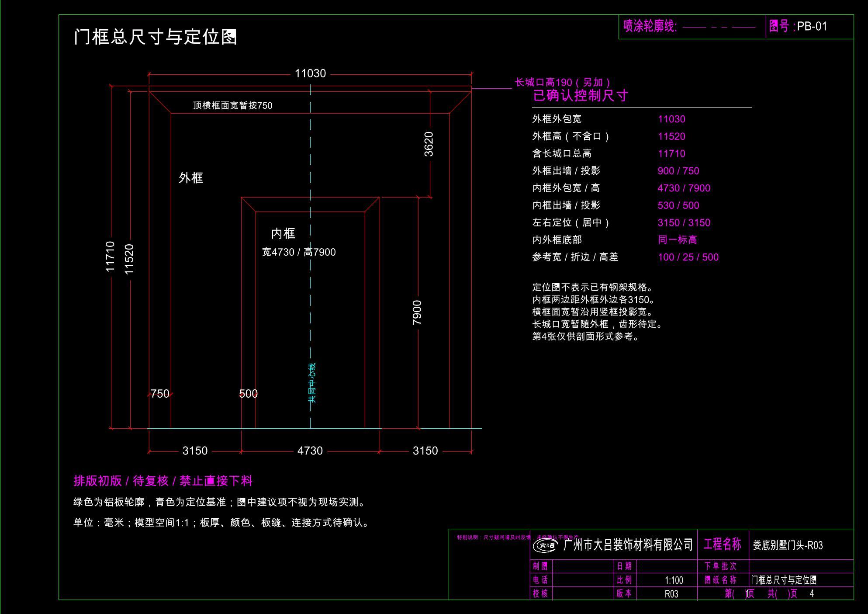The width and height of the screenshot is (868, 614).
Task: Click the 750 dimension near outer frame bottom
Action: point(160,394)
